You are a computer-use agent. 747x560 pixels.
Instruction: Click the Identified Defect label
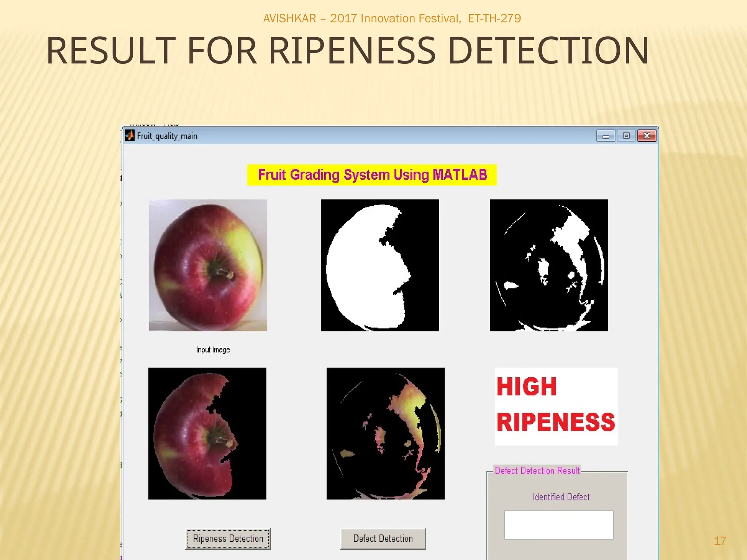point(562,497)
